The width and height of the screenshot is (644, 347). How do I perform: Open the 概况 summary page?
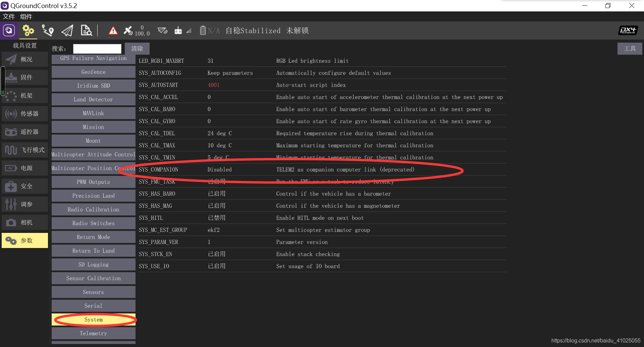[25, 59]
